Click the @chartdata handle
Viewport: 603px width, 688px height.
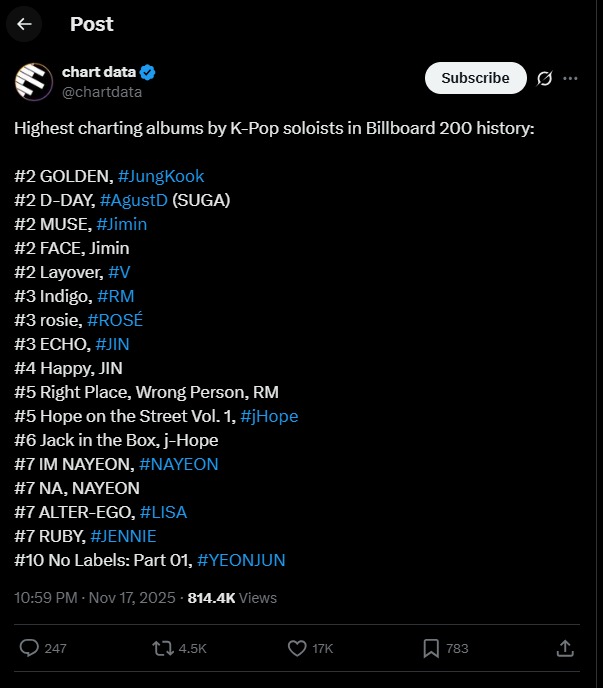[104, 92]
